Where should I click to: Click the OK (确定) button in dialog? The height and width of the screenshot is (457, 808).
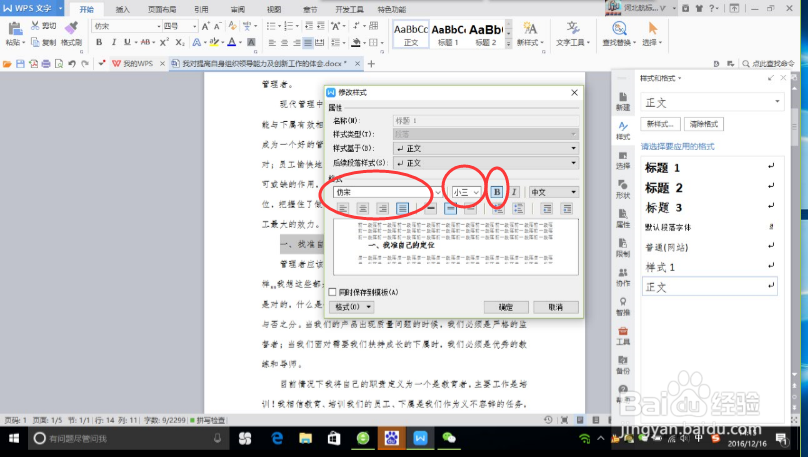point(506,307)
